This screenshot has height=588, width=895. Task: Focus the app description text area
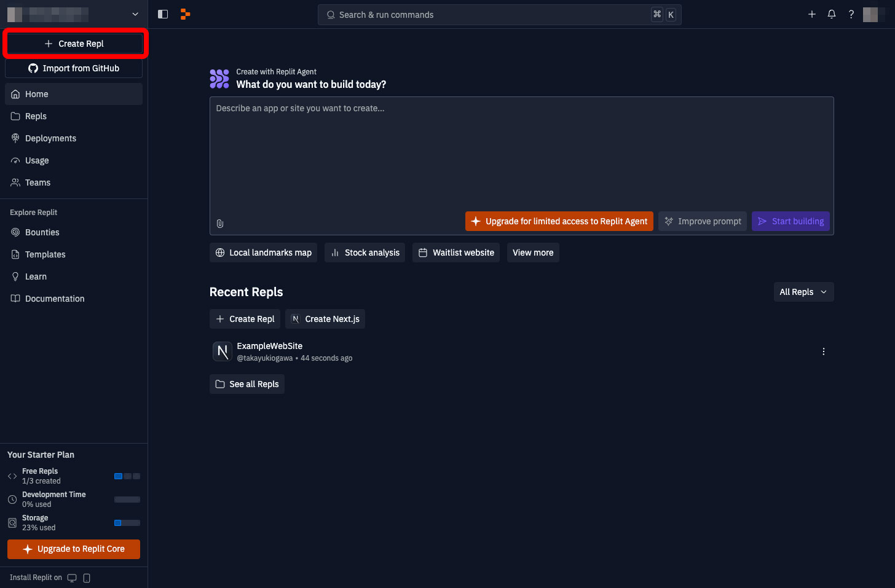tap(521, 154)
